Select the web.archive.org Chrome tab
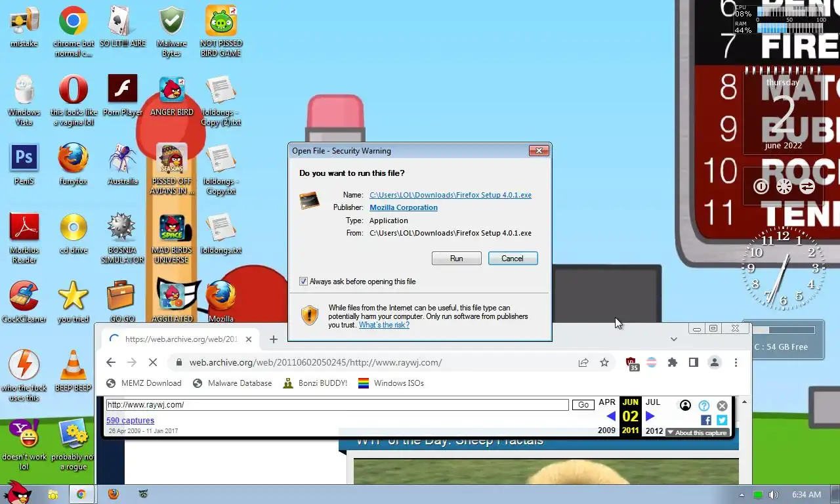The width and height of the screenshot is (840, 504). [180, 339]
